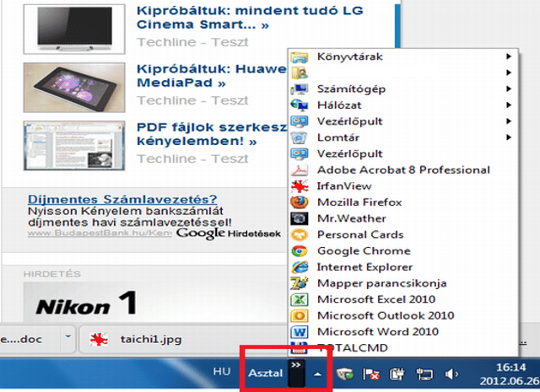Click the speaker volume tray icon
Image resolution: width=540 pixels, height=392 pixels.
point(451,373)
